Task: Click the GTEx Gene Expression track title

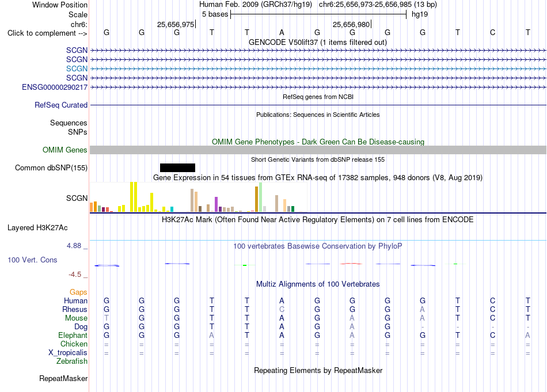Action: tap(318, 177)
